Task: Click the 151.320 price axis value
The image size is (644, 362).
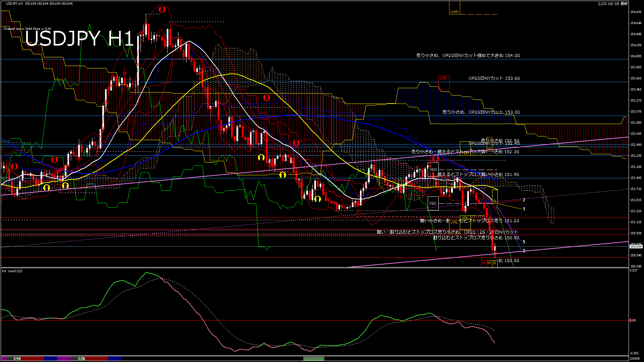Action: coord(636,211)
